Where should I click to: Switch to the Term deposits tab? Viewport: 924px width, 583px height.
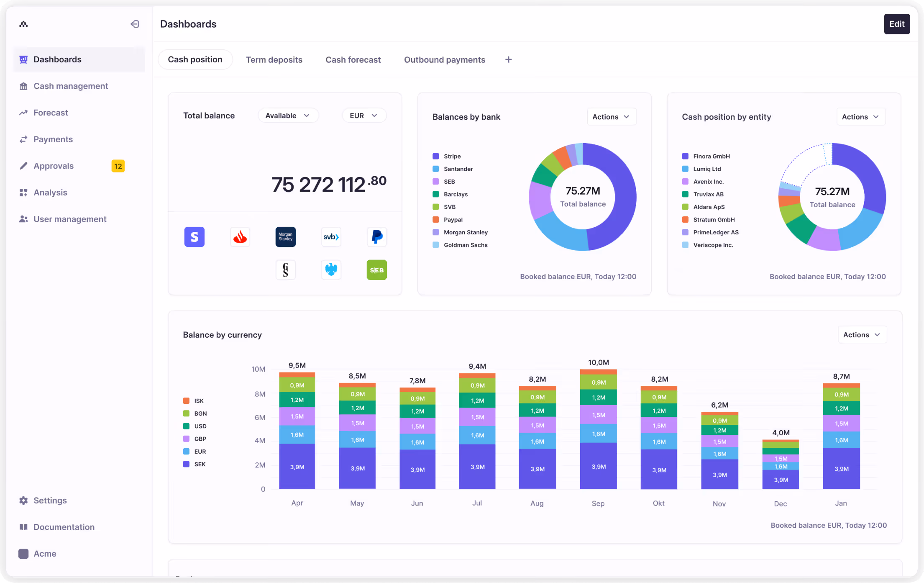tap(274, 59)
